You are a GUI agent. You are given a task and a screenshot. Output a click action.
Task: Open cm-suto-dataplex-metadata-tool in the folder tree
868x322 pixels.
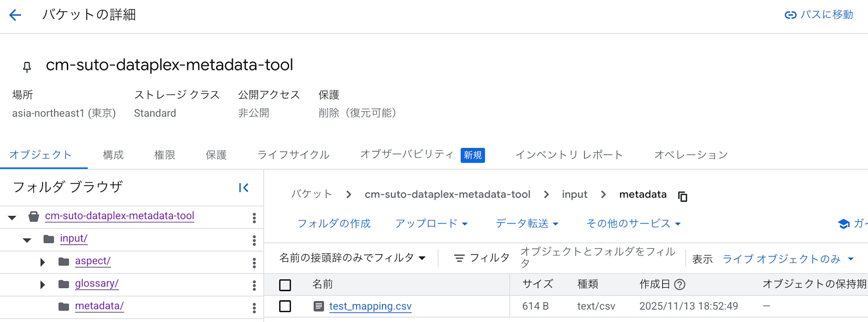click(120, 216)
